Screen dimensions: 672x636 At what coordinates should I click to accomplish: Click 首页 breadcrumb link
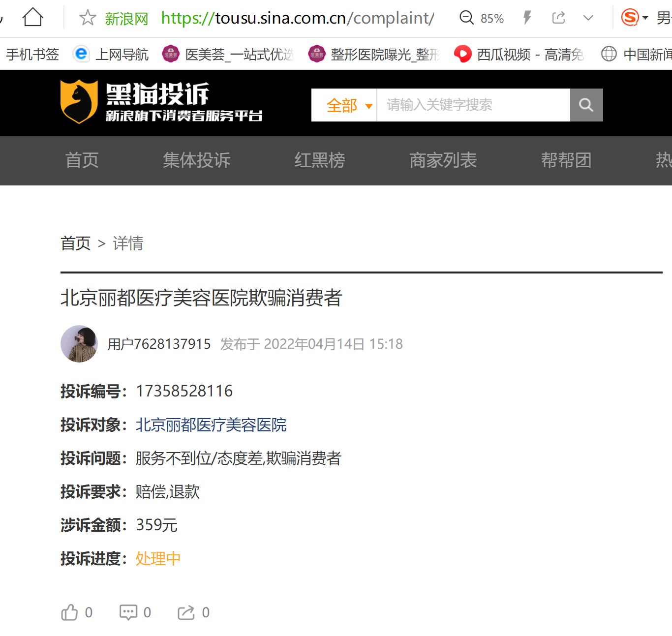point(76,243)
